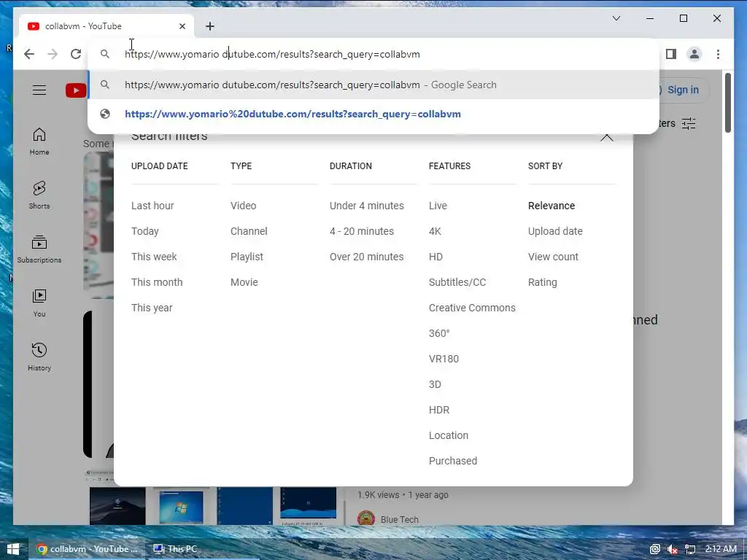Open the Blue Tech channel avatar
747x560 pixels.
coord(366,518)
